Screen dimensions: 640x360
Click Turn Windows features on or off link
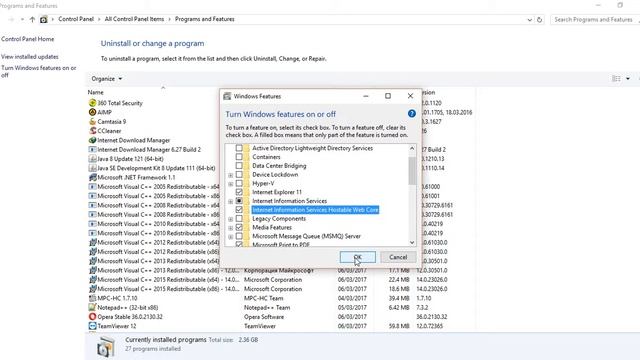(x=39, y=71)
